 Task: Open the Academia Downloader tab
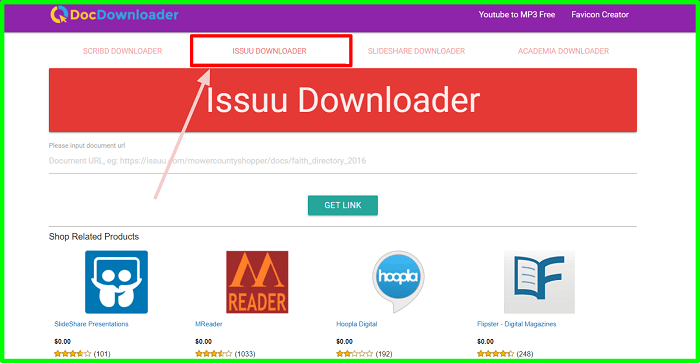[x=563, y=51]
